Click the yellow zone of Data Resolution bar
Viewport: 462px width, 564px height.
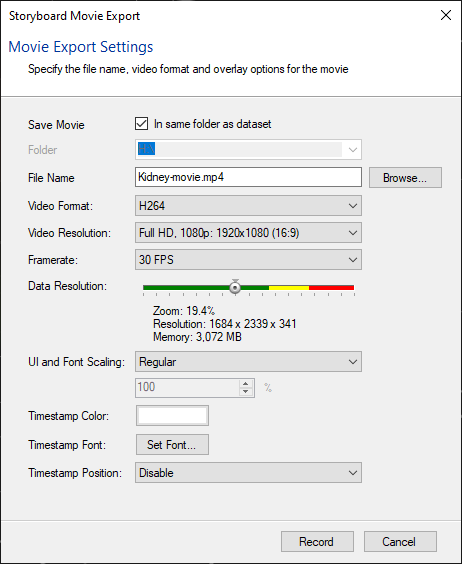click(289, 287)
